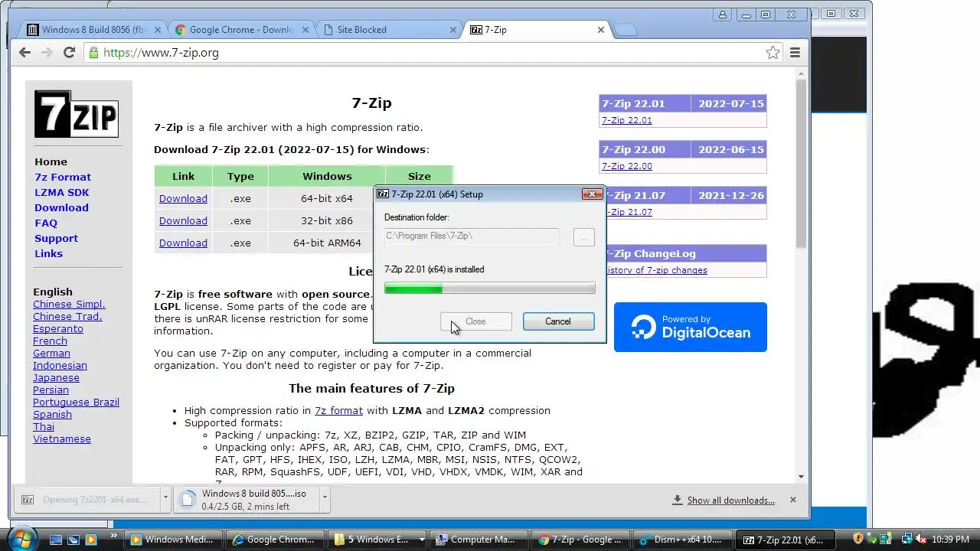Open the FAQ sidebar link
The height and width of the screenshot is (551, 980).
point(46,223)
